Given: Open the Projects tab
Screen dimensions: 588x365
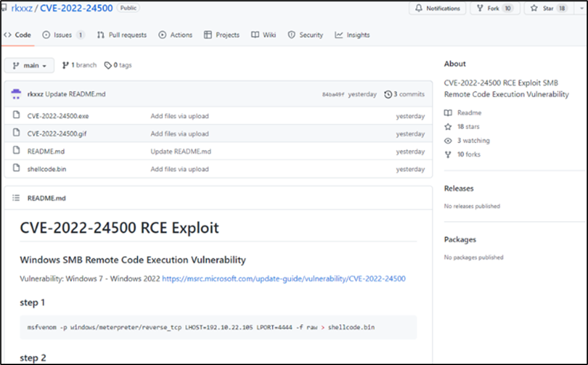Looking at the screenshot, I should (x=222, y=35).
